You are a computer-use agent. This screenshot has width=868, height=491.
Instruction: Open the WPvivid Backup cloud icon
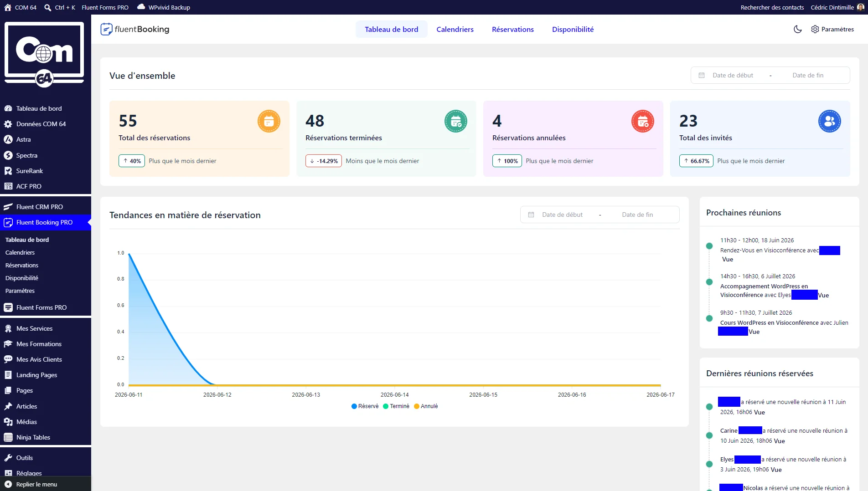(141, 7)
